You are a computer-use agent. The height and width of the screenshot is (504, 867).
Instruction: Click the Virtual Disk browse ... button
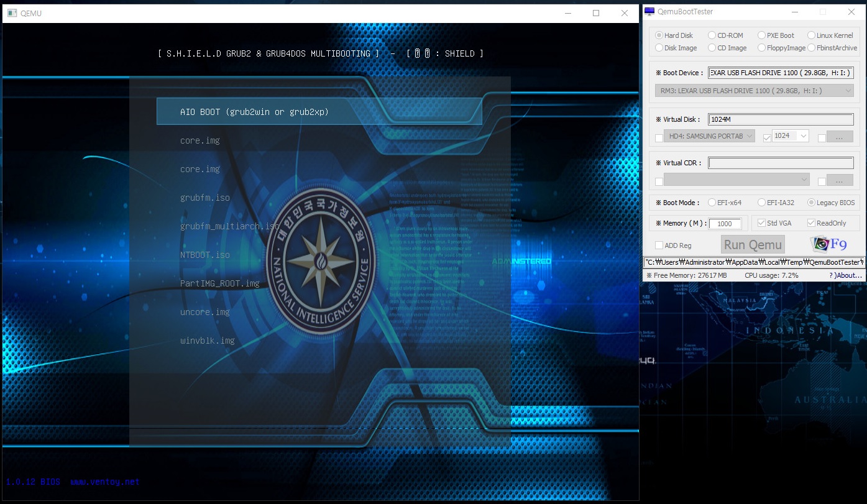tap(840, 137)
